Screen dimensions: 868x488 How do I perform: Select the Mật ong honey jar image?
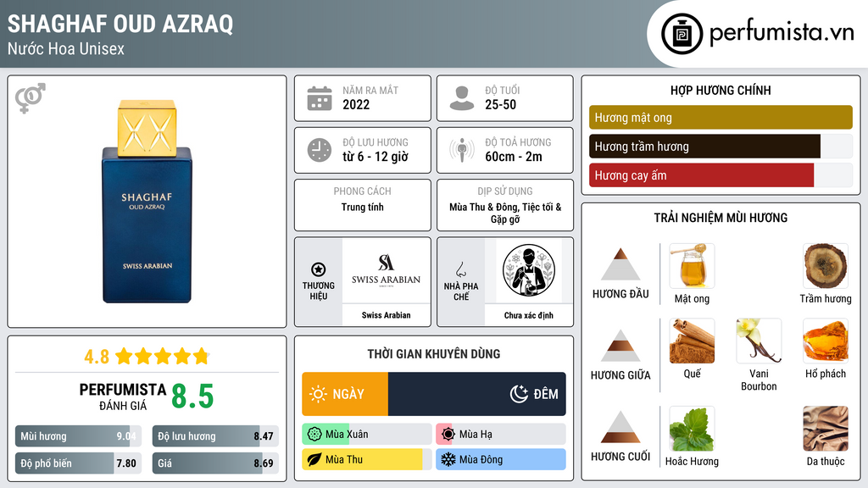point(692,266)
